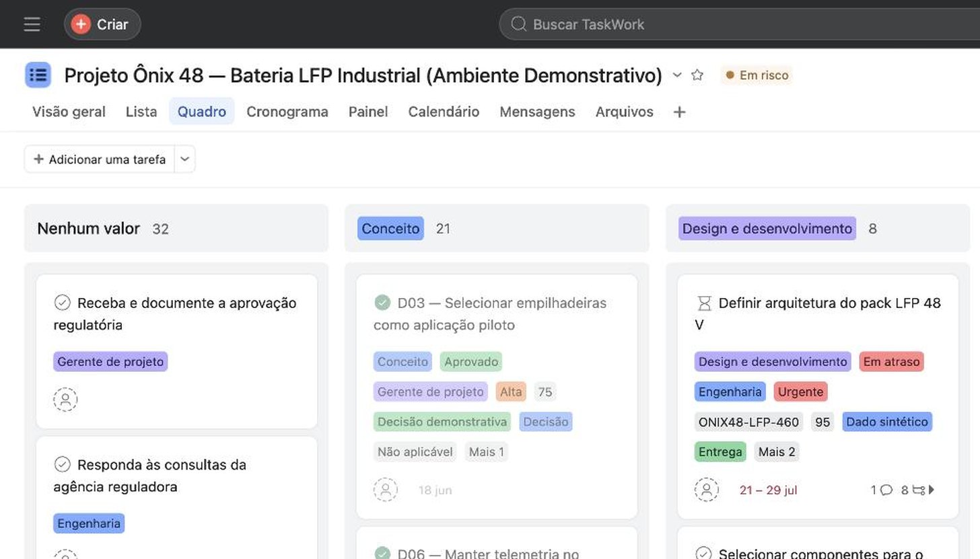Mark Receba e documente a aprovação complete
980x559 pixels.
click(62, 303)
